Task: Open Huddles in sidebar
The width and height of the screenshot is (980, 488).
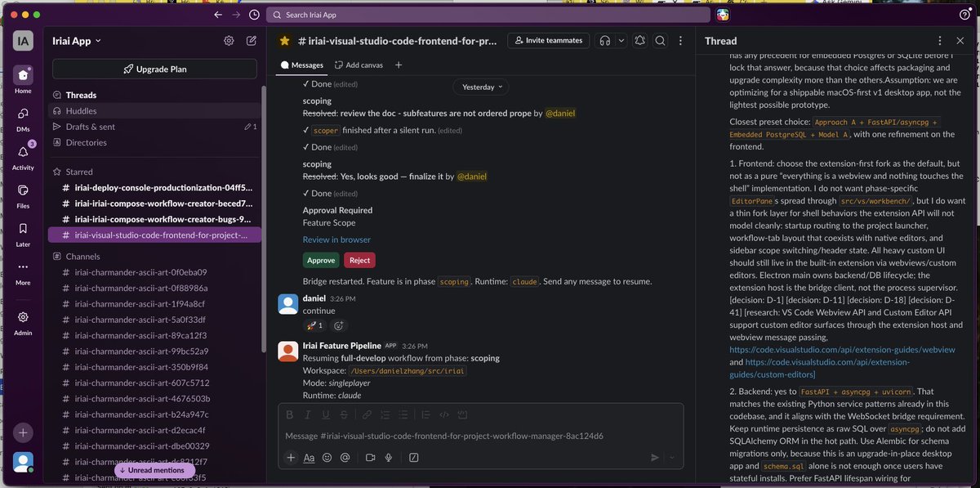Action: click(x=154, y=110)
